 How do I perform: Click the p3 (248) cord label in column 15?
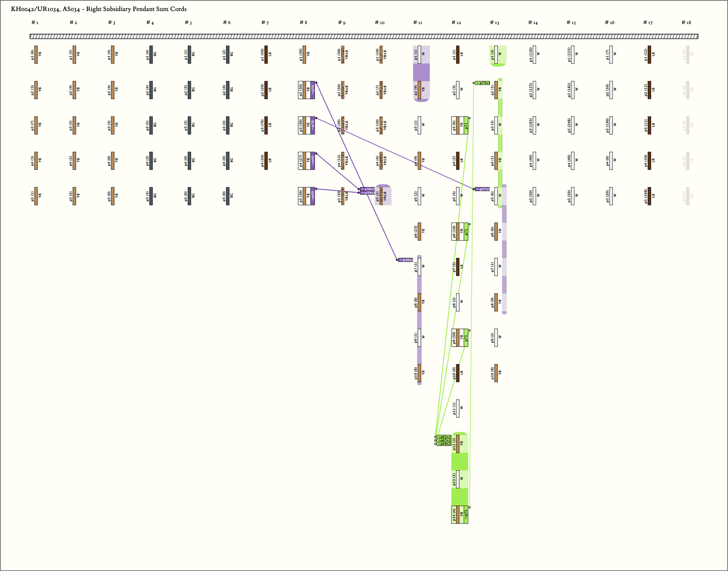point(570,125)
